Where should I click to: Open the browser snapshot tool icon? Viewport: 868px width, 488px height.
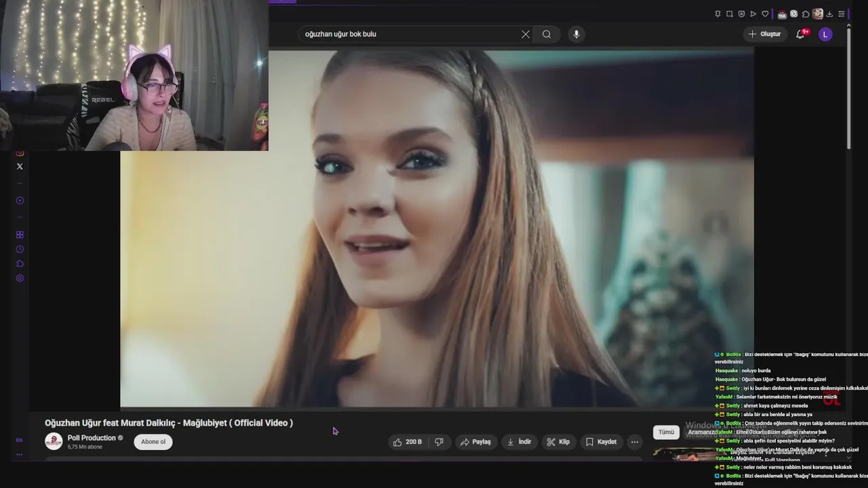click(x=730, y=14)
